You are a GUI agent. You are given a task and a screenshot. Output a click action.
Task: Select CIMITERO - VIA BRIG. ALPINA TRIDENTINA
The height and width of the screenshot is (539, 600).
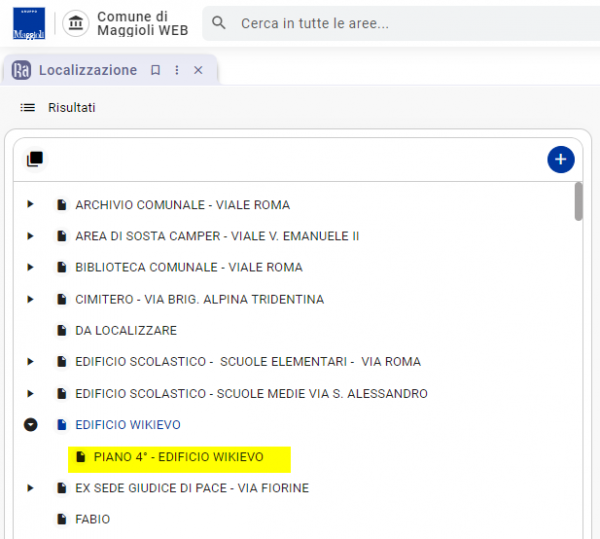pos(199,299)
